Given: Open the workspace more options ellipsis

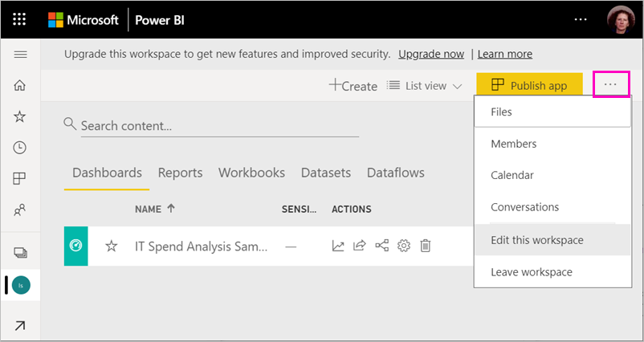Looking at the screenshot, I should (611, 84).
